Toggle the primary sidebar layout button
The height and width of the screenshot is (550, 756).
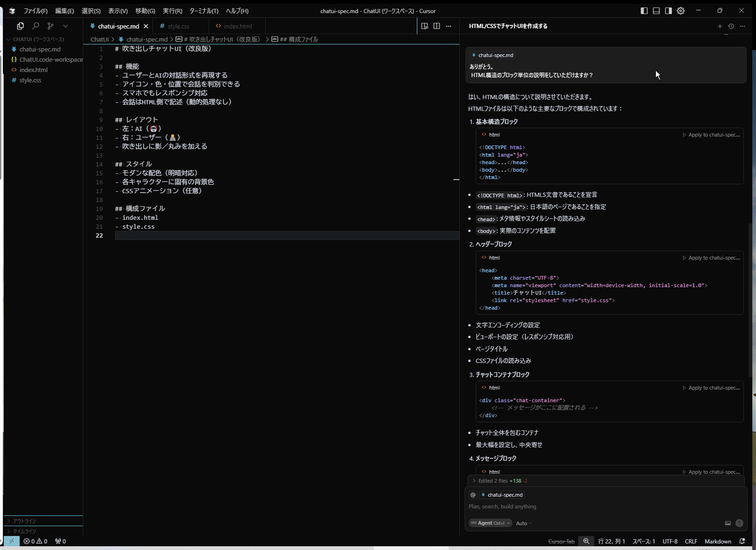click(x=644, y=11)
